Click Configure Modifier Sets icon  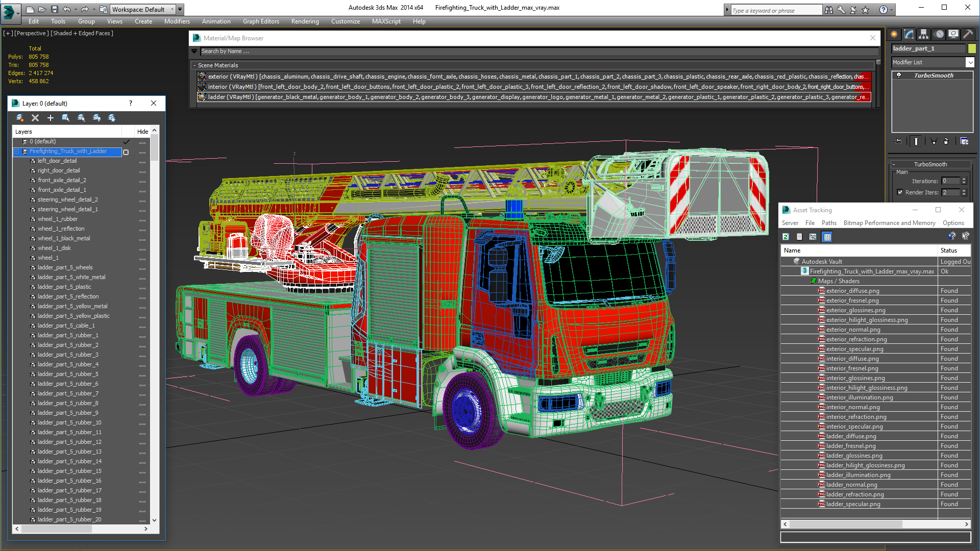(964, 141)
